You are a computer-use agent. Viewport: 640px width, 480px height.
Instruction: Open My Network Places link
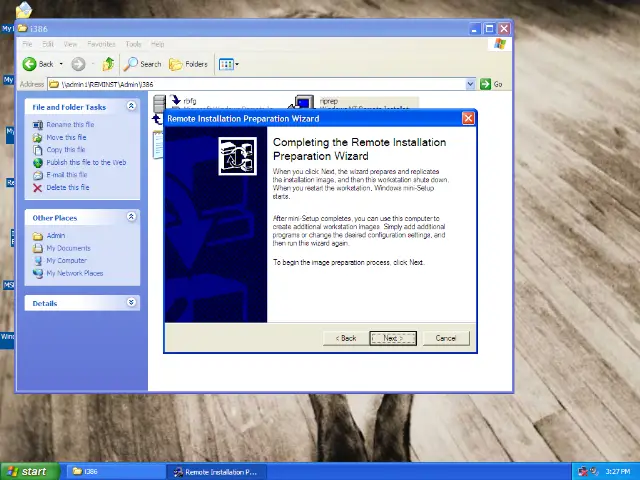[75, 273]
